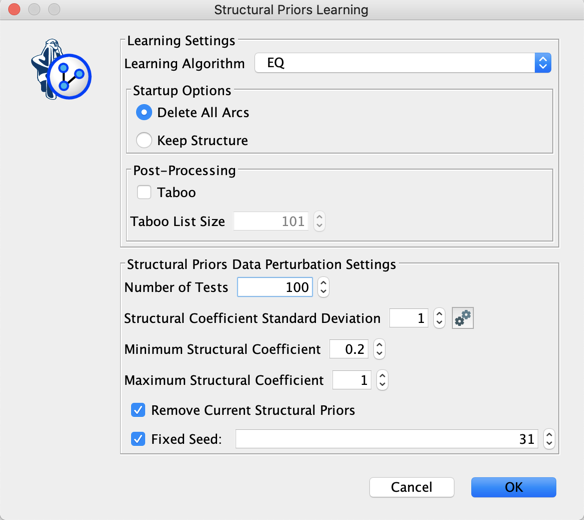Uncheck Remove Current Structural Priors
This screenshot has width=584, height=520.
click(138, 410)
